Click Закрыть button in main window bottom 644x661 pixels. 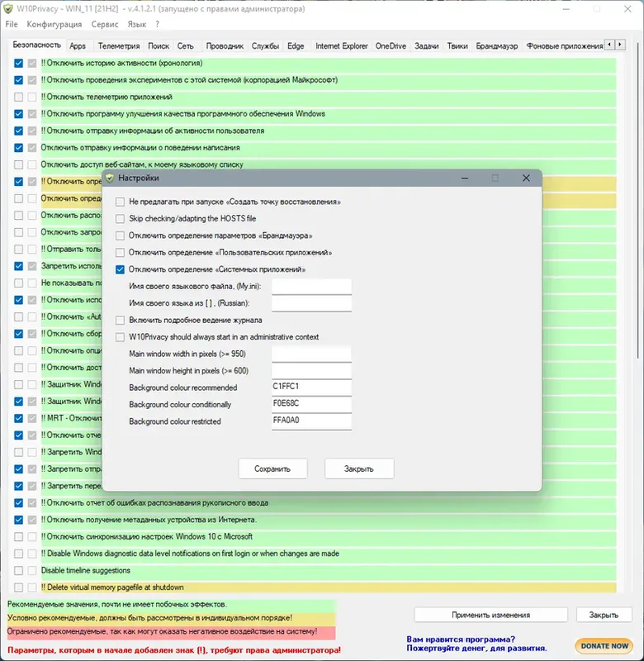point(604,615)
